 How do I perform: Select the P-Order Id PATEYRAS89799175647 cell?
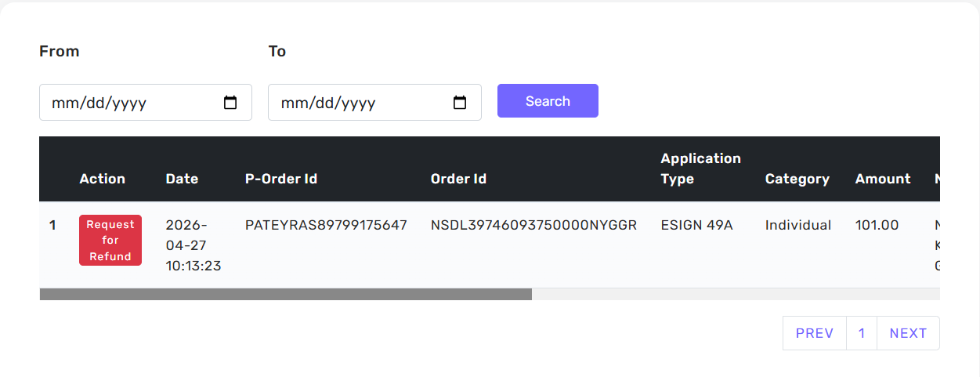[x=326, y=225]
